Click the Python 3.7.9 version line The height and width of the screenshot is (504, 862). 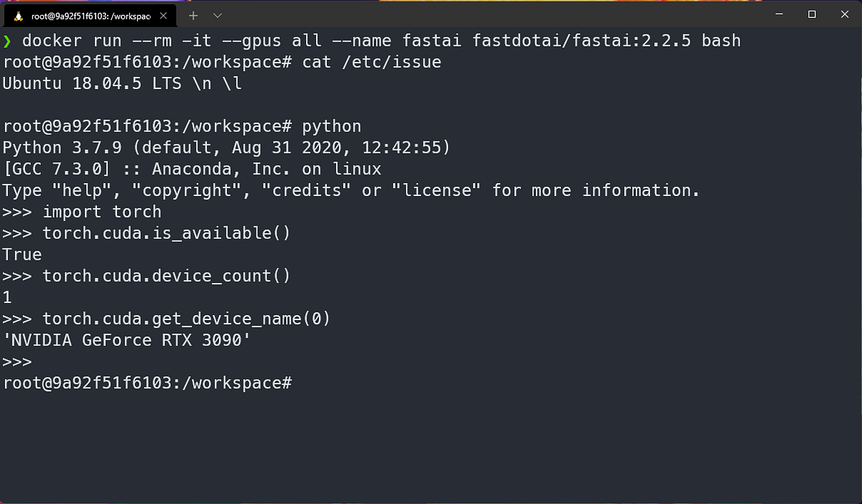coord(226,147)
